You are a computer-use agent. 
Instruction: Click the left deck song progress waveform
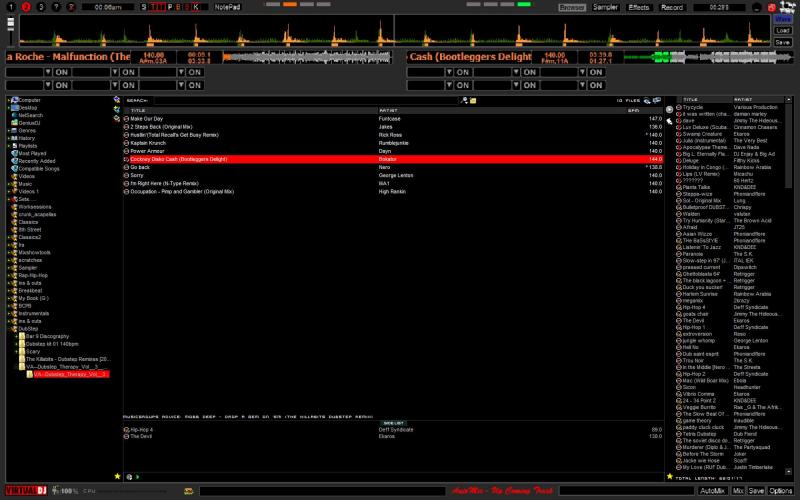pyautogui.click(x=307, y=57)
